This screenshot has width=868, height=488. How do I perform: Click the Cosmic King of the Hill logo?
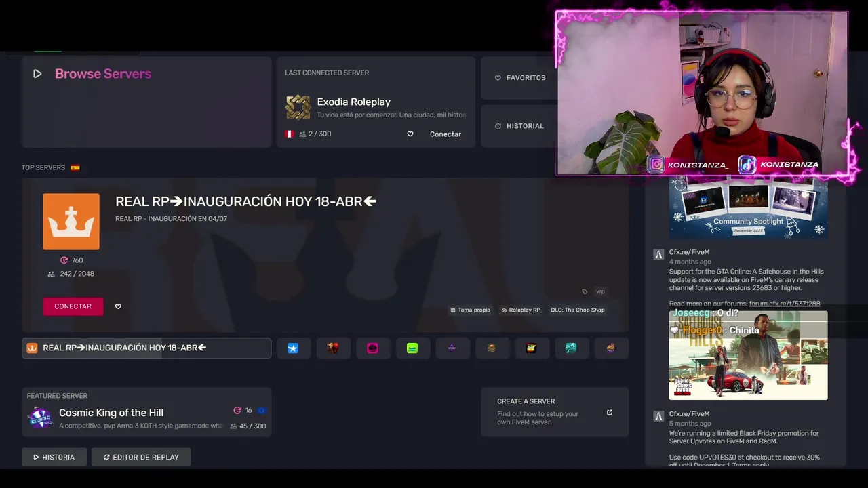coord(40,418)
